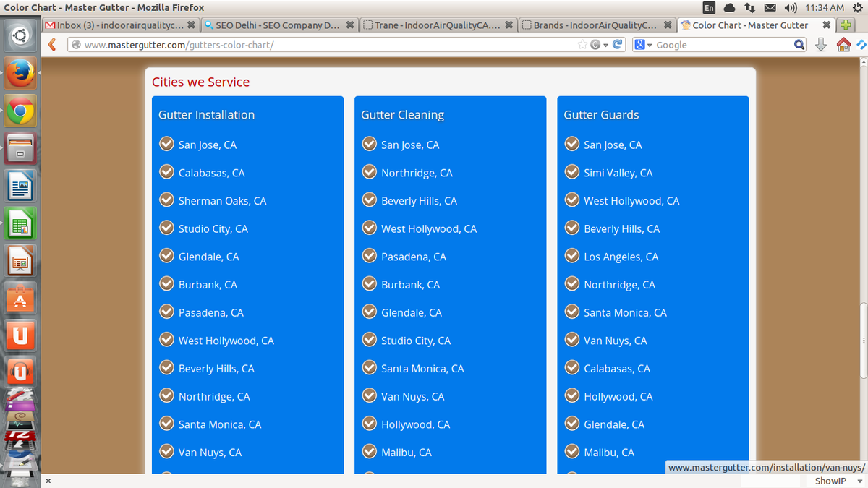The height and width of the screenshot is (488, 868).
Task: Switch to the Trane - IndoorAirQualityCA tab
Action: 439,25
